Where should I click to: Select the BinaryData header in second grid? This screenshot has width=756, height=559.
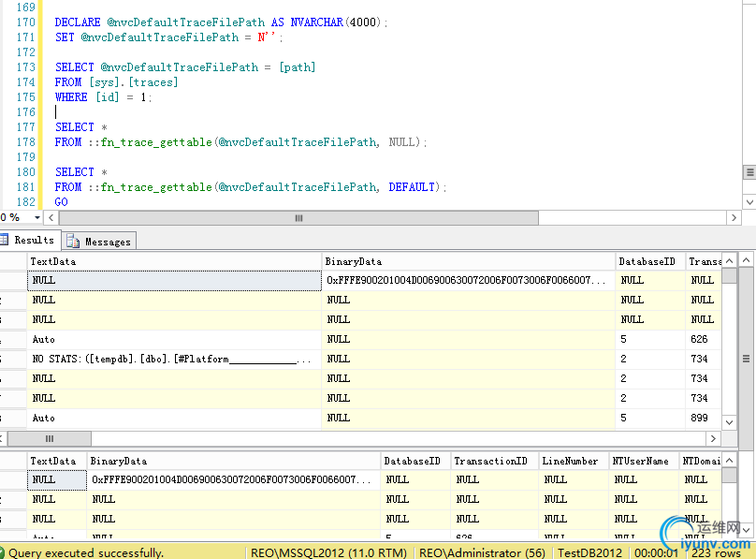click(x=234, y=461)
